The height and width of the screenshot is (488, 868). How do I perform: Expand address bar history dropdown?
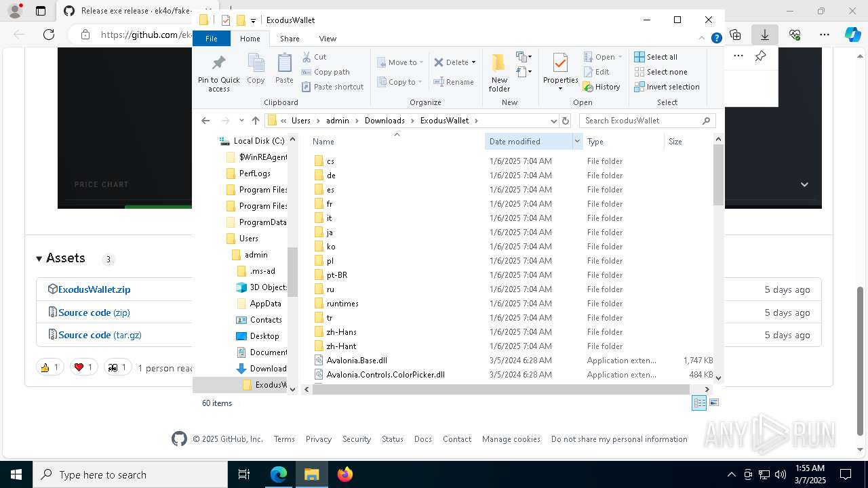(x=554, y=121)
